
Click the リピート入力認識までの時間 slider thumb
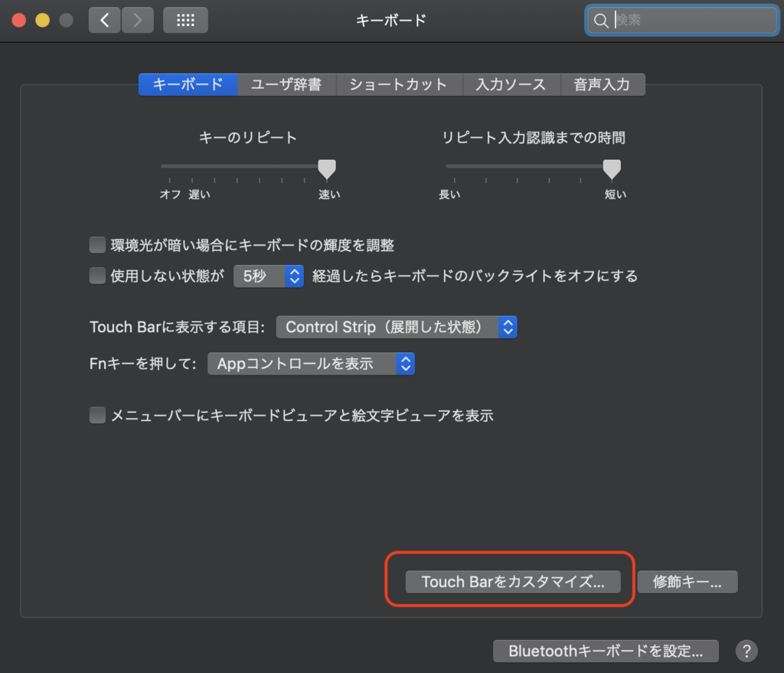tap(612, 169)
